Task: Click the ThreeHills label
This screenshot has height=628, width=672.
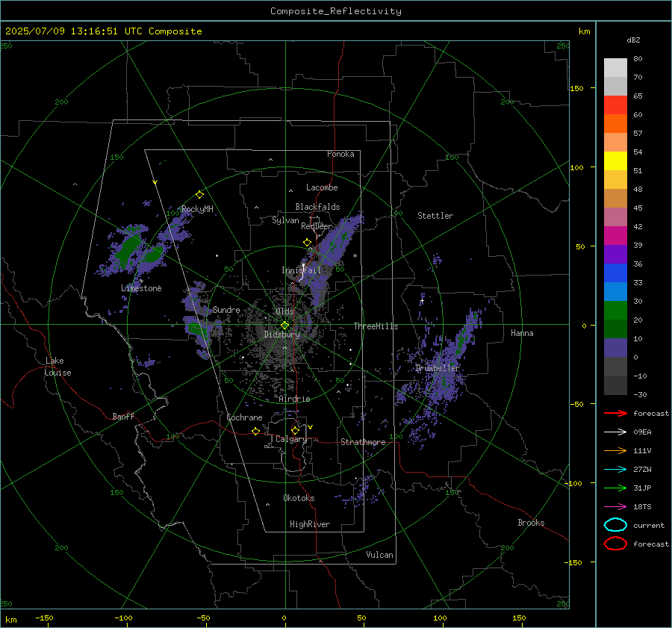Action: pyautogui.click(x=376, y=326)
